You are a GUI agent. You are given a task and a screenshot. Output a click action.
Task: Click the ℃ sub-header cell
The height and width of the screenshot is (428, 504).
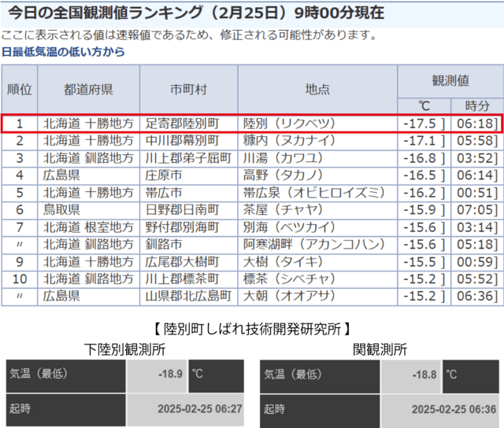click(x=424, y=106)
